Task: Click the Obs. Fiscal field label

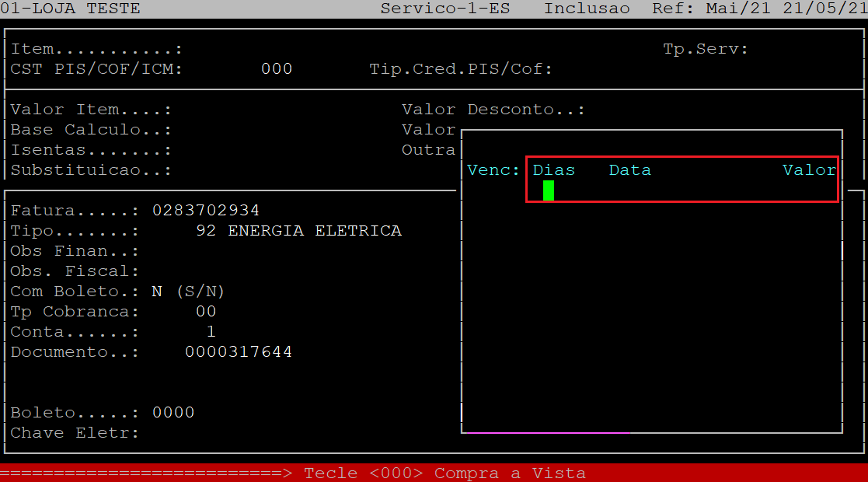Action: coord(75,271)
